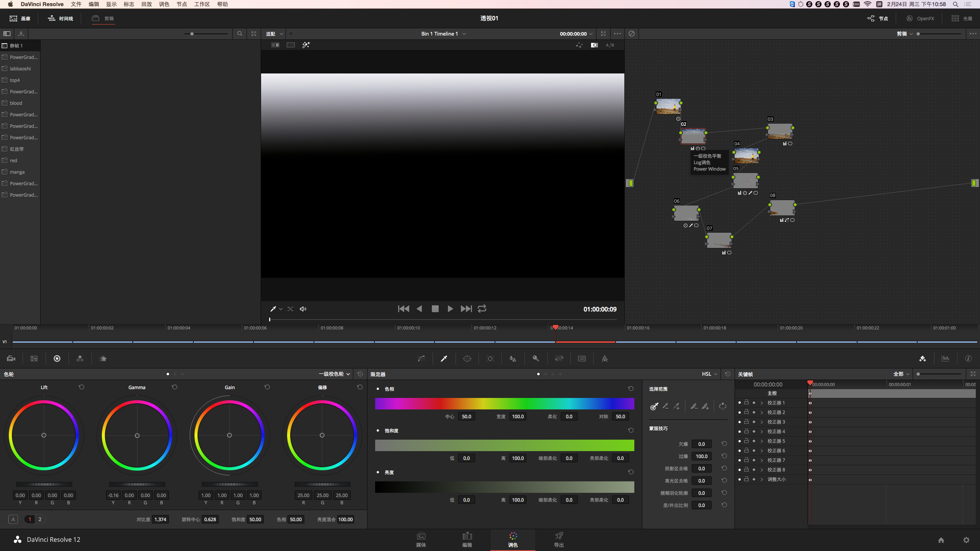The height and width of the screenshot is (551, 980).
Task: Toggle loop playback in viewer
Action: click(482, 309)
